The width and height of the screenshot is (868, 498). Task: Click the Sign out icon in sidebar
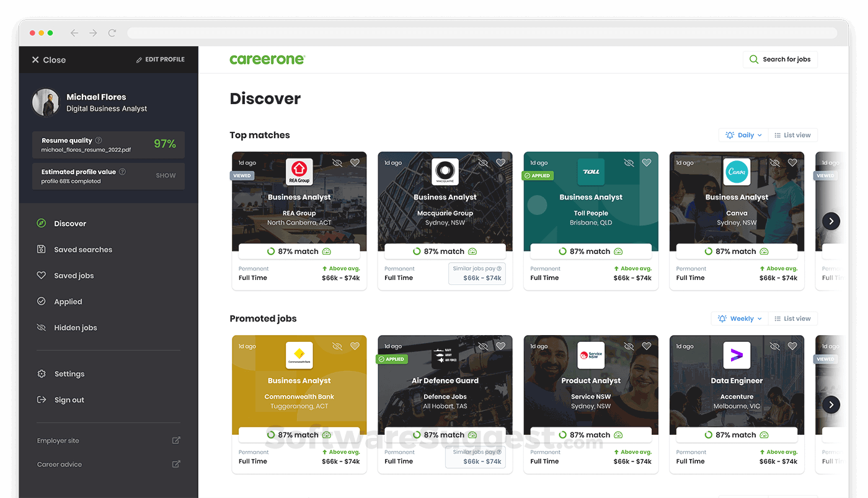(41, 400)
